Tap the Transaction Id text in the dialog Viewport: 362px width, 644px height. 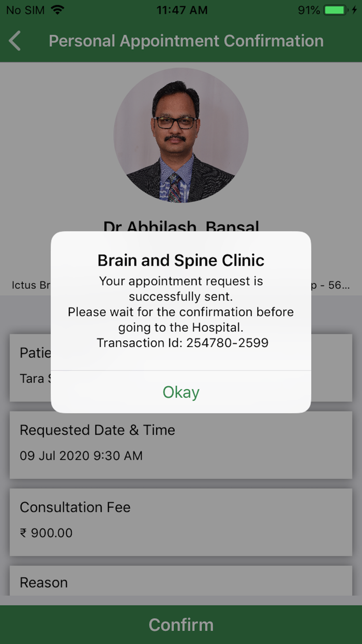click(182, 342)
